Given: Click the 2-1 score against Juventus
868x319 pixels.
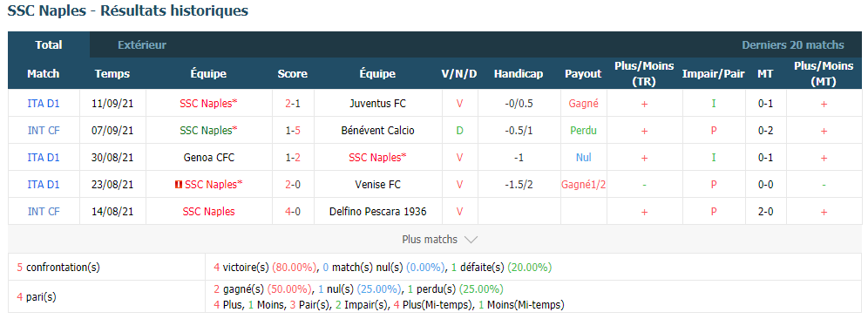Looking at the screenshot, I should pos(292,103).
